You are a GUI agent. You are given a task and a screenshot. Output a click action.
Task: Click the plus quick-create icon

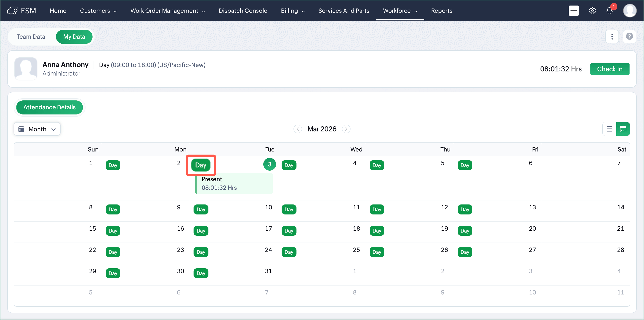click(574, 11)
